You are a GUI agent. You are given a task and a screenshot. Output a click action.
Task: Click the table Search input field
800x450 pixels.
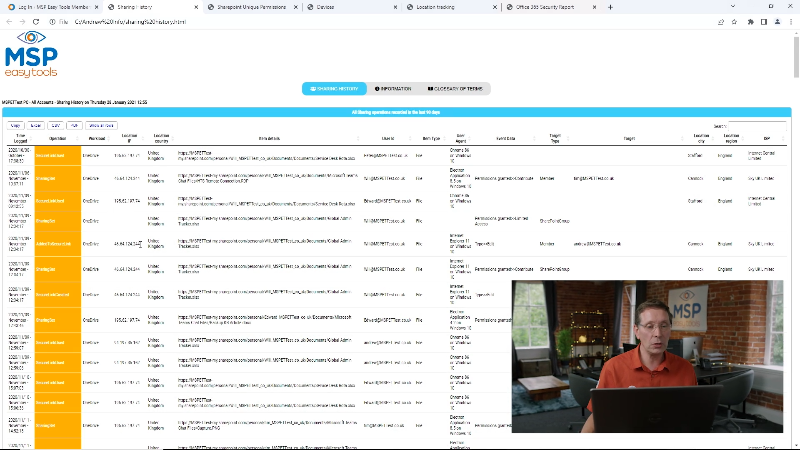(x=758, y=126)
